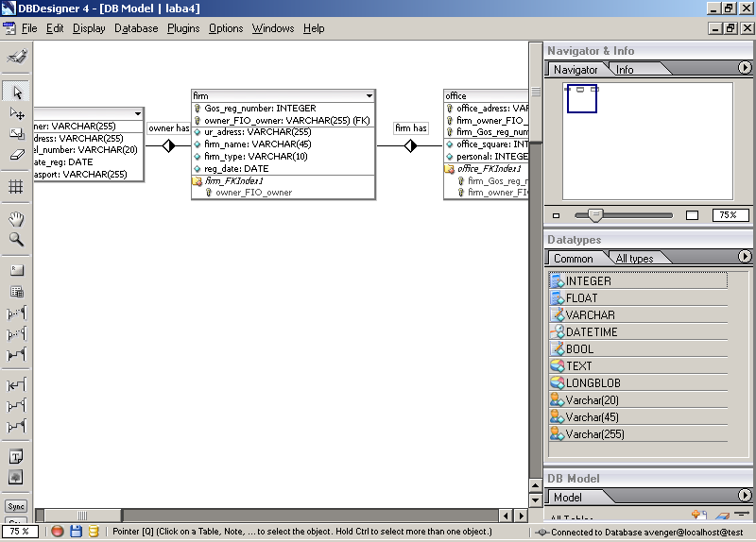The image size is (756, 542).
Task: Select the LONGBLOB datatype
Action: [x=638, y=383]
